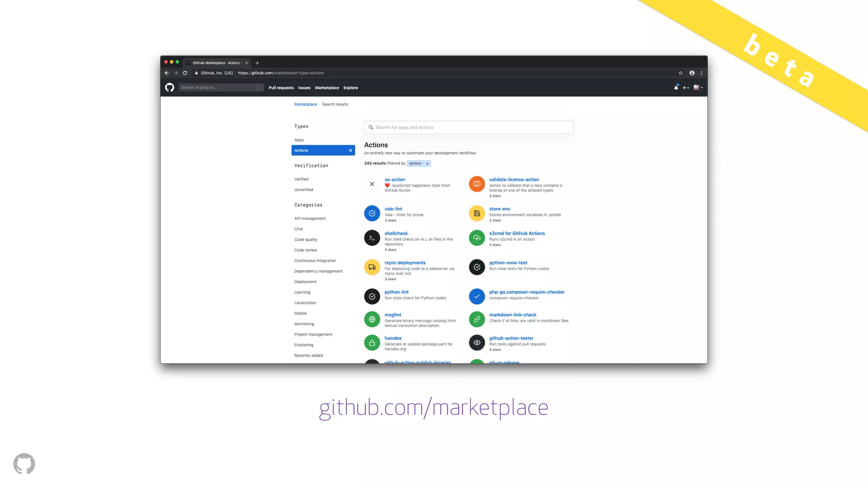This screenshot has height=488, width=868.
Task: Filter by Verified
Action: pos(301,179)
